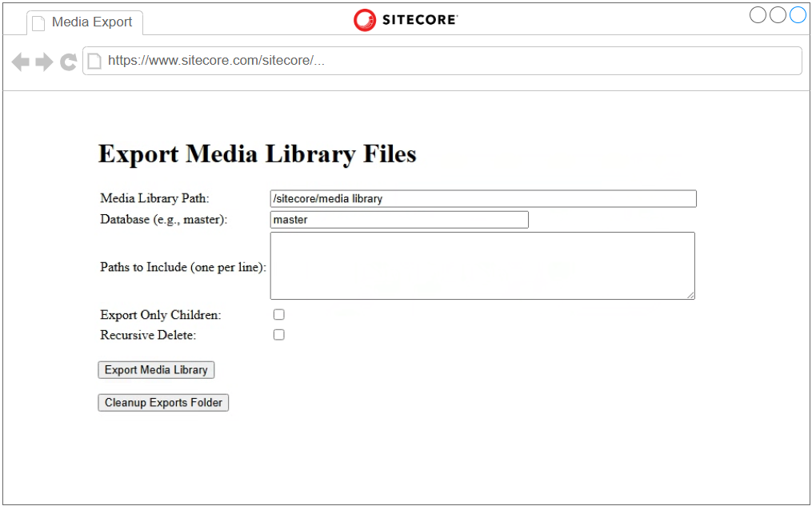Click the Sitecore logo at top

406,20
